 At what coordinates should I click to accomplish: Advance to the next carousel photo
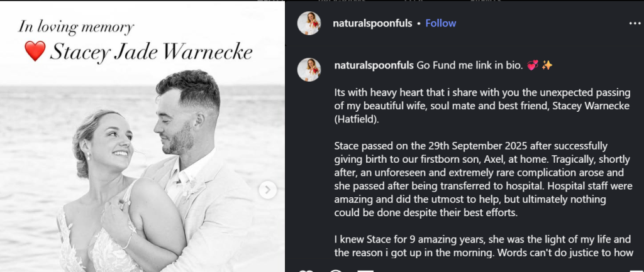coord(267,190)
